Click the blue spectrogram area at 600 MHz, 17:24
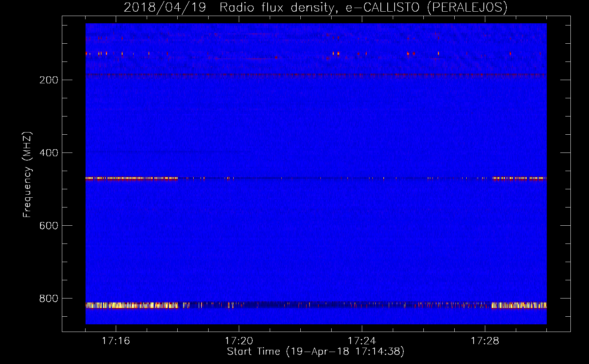 pos(362,225)
